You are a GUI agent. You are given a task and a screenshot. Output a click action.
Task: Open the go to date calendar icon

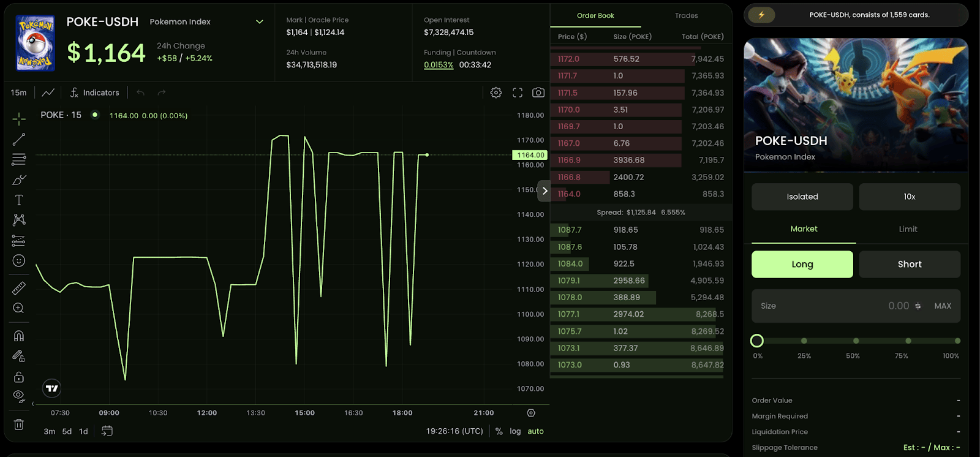coord(107,431)
